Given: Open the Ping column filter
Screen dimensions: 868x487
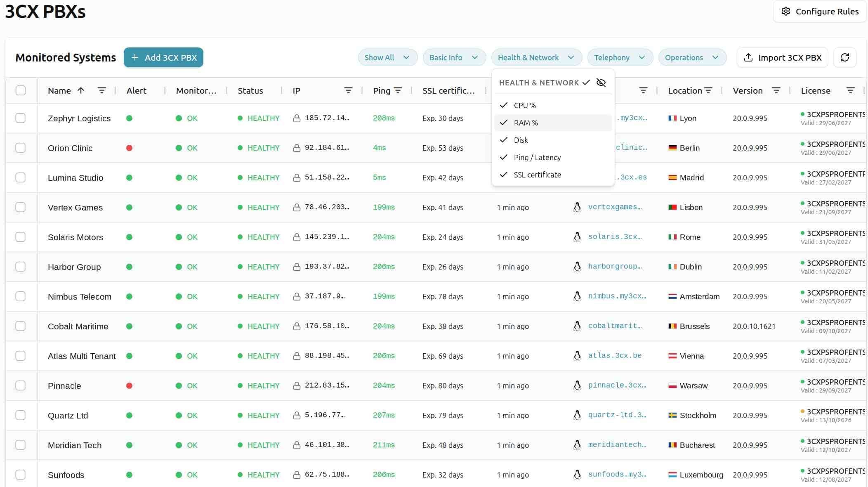Looking at the screenshot, I should coord(398,90).
